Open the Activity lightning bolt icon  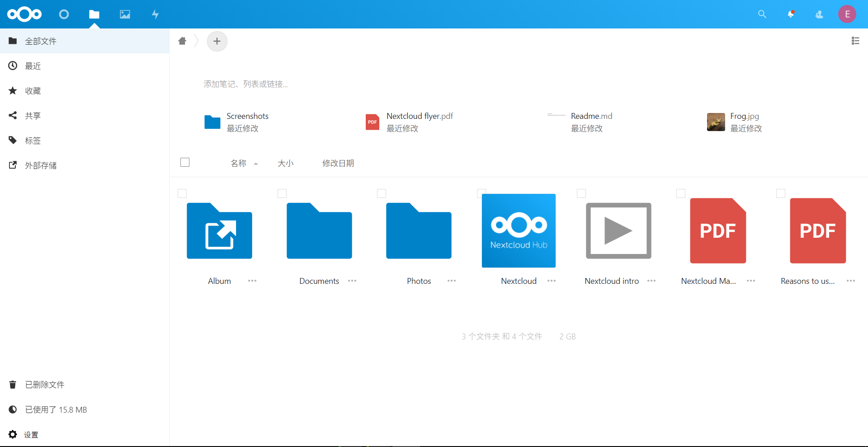tap(155, 14)
